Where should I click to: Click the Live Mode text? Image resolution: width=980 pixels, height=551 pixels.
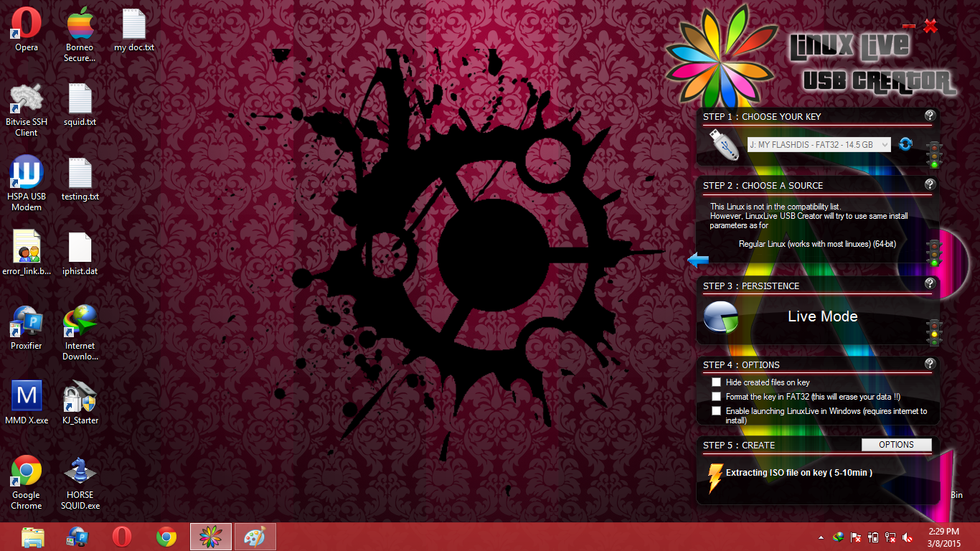click(823, 316)
